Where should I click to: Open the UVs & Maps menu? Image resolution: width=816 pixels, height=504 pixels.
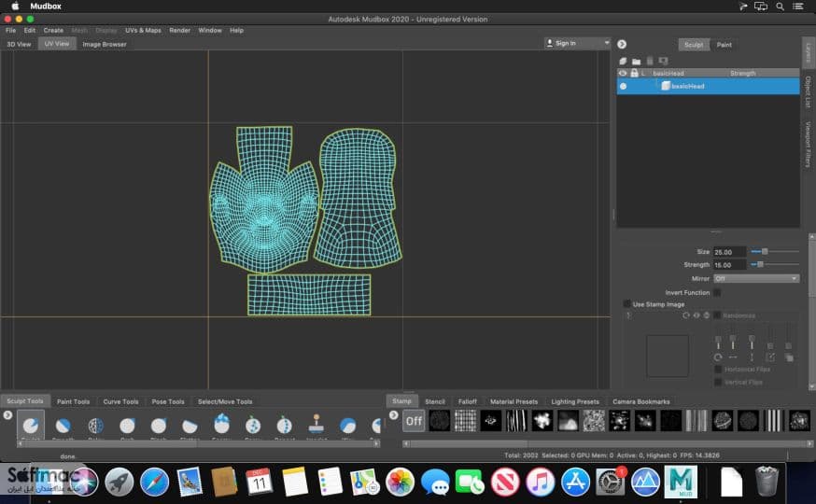143,30
